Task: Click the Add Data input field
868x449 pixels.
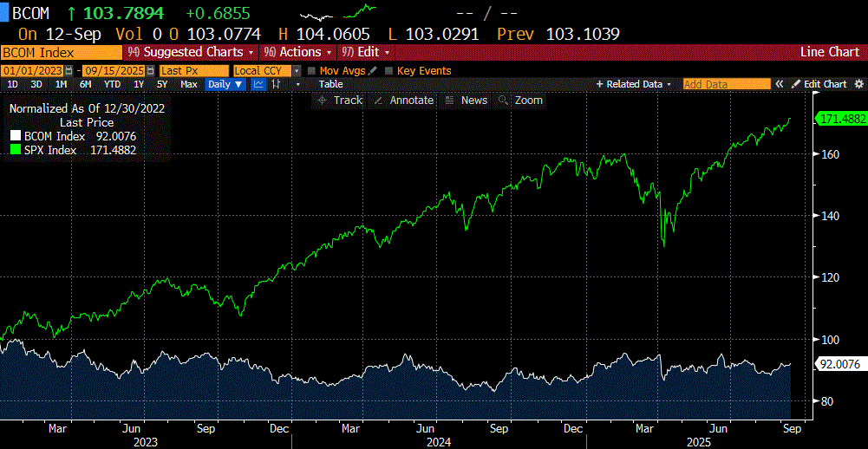Action: [726, 84]
